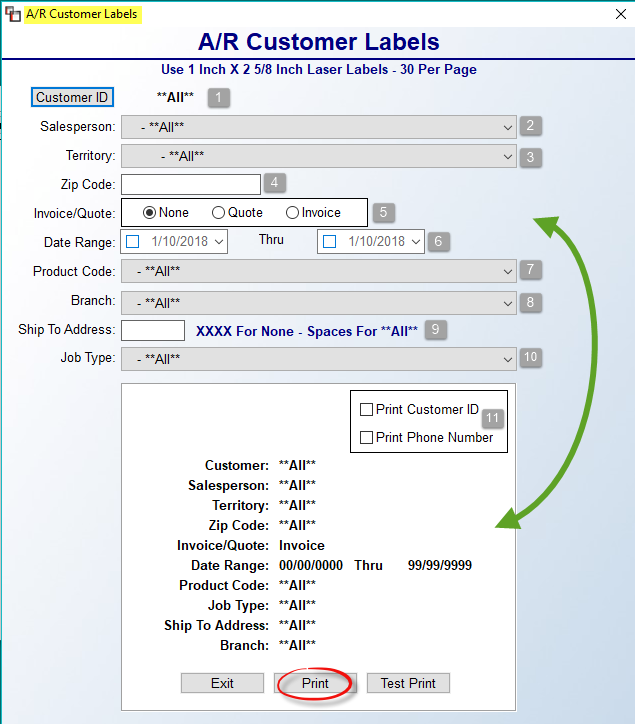Open the Product Code dropdown
This screenshot has height=724, width=635.
click(319, 271)
